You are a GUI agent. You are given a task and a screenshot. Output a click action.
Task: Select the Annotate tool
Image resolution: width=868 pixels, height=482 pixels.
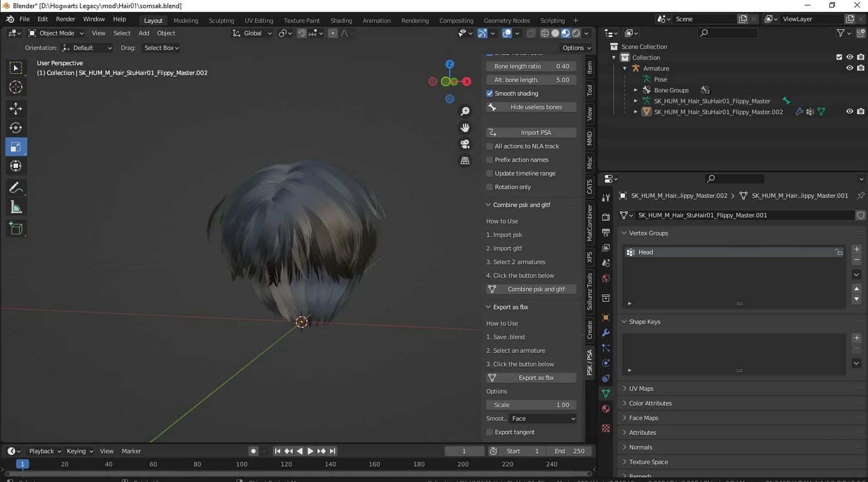click(16, 188)
